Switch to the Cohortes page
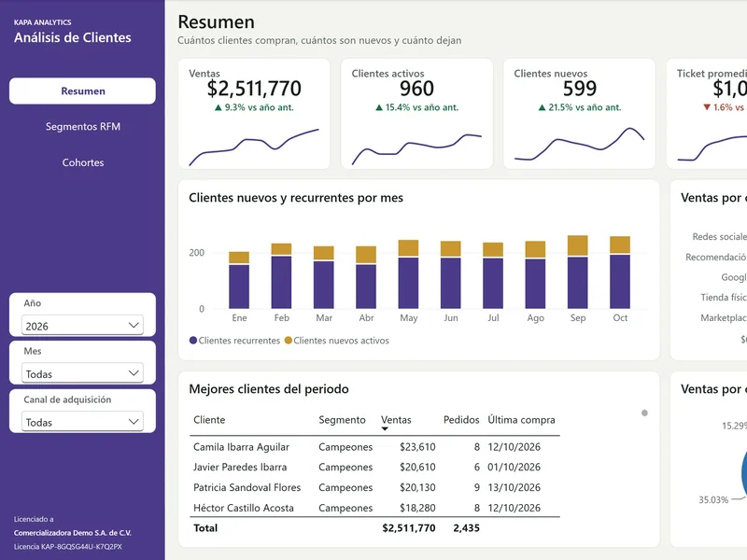747x560 pixels. [x=82, y=162]
